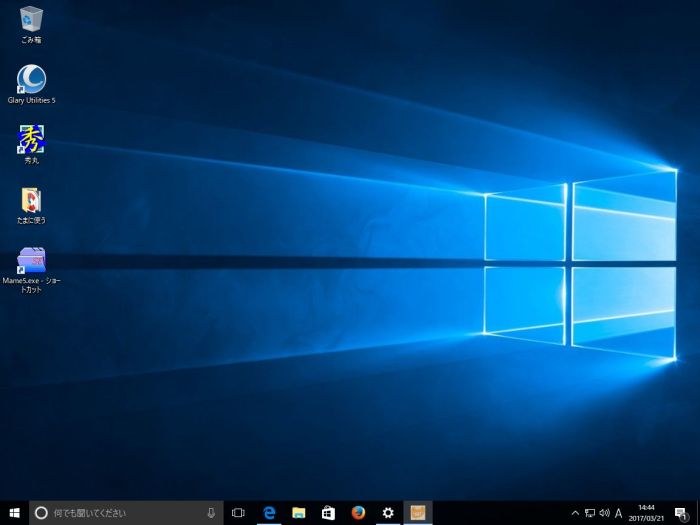The height and width of the screenshot is (525, 700).
Task: Select the たまに使う folder icon
Action: point(31,199)
